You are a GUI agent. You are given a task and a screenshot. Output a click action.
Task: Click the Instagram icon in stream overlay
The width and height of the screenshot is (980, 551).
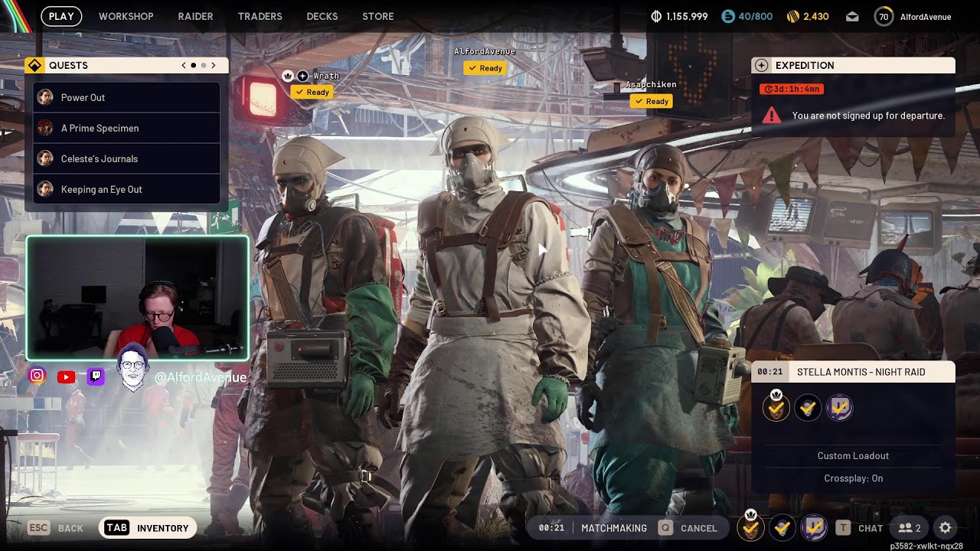[37, 376]
